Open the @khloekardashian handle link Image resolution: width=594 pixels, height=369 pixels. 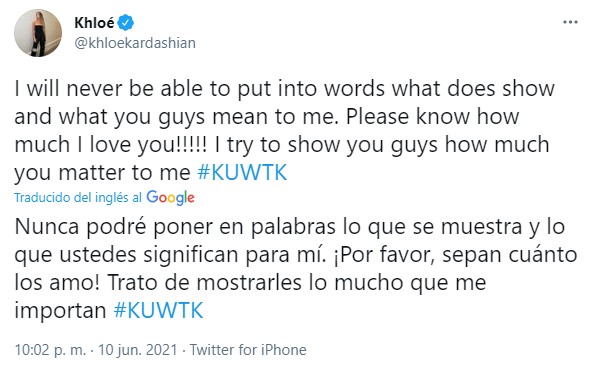135,43
